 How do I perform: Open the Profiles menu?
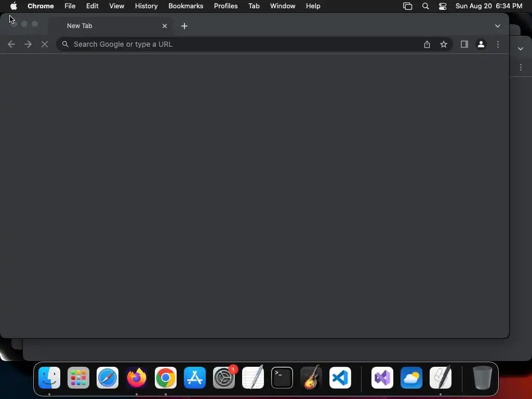225,6
